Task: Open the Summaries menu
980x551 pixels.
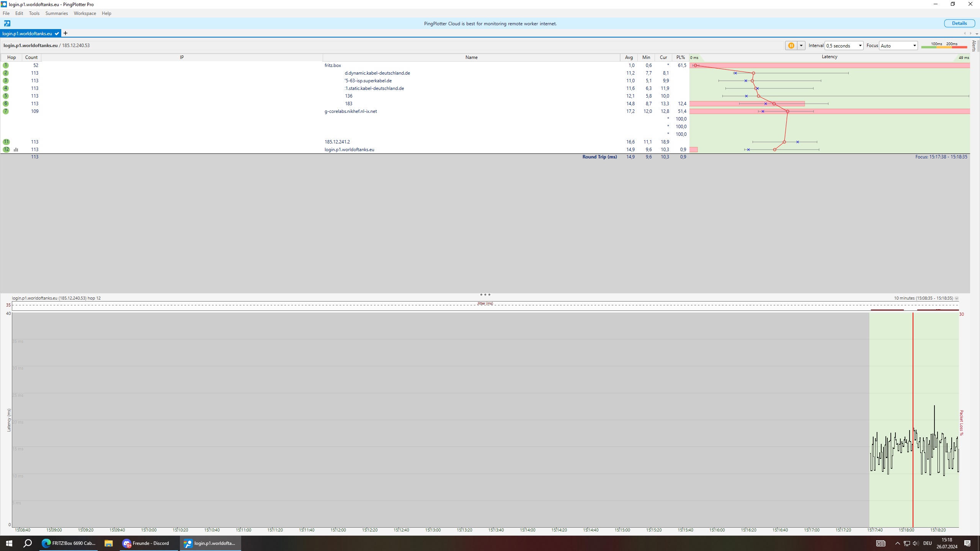Action: [56, 13]
